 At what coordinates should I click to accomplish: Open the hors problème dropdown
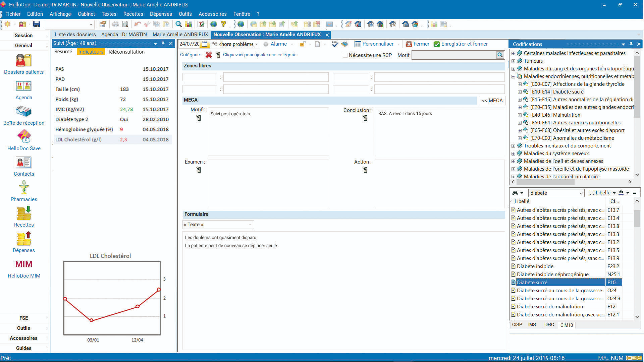coord(257,44)
